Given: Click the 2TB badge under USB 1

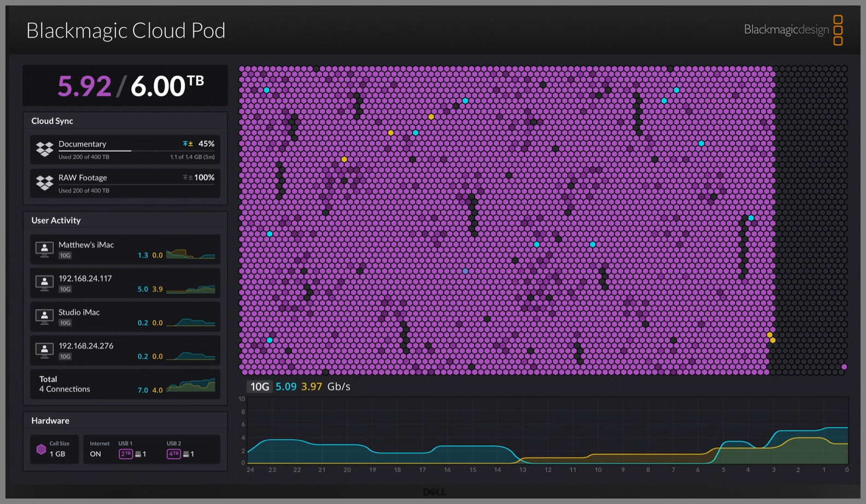Looking at the screenshot, I should pyautogui.click(x=126, y=454).
